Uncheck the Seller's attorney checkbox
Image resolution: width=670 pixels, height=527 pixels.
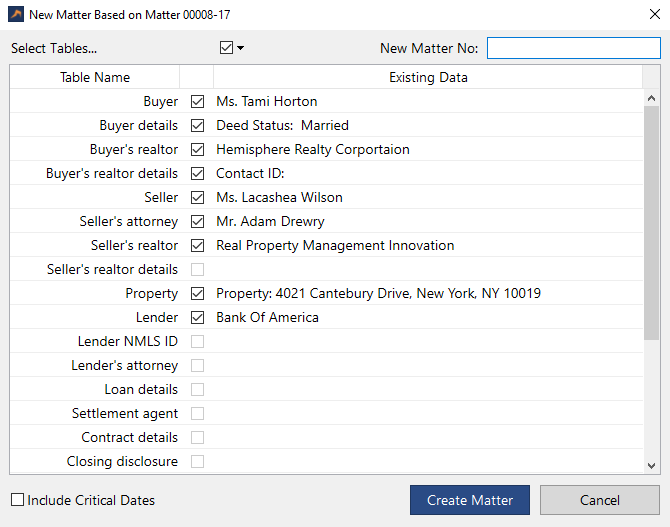click(x=197, y=221)
